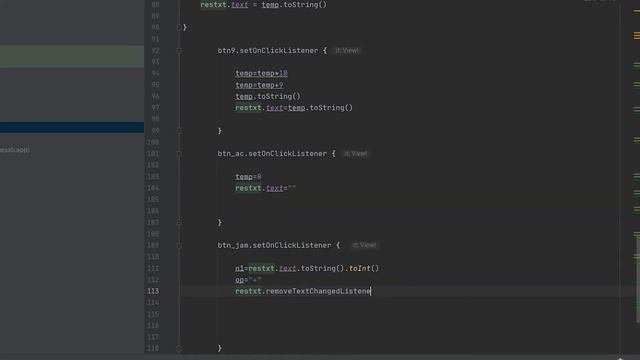Click the 'temp=0' statement
The height and width of the screenshot is (360, 640).
click(x=248, y=177)
